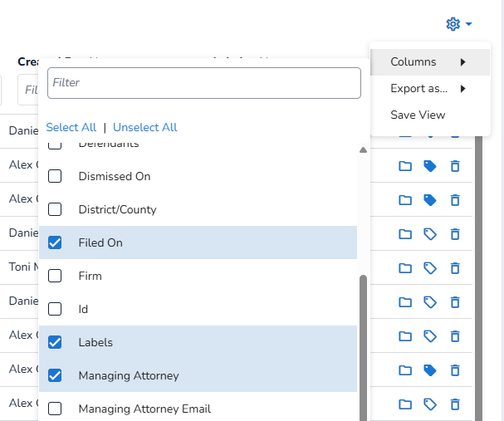This screenshot has width=504, height=421.
Task: Expand the Export as... submenu arrow
Action: [462, 88]
